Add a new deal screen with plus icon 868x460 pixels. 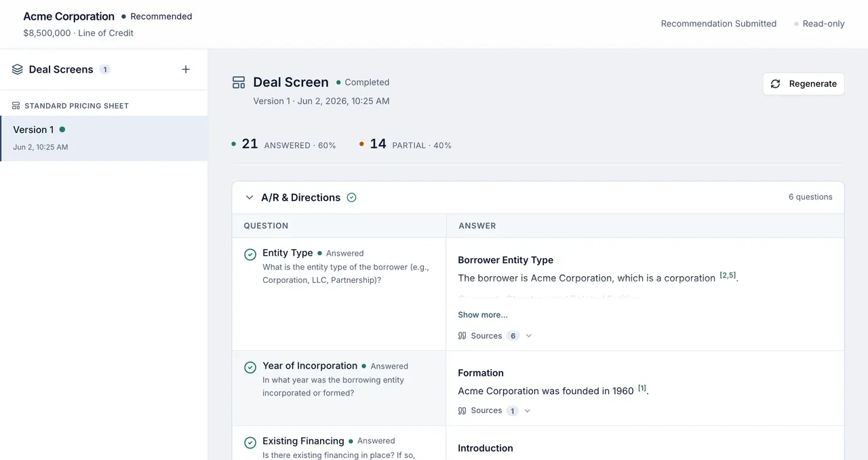tap(186, 69)
